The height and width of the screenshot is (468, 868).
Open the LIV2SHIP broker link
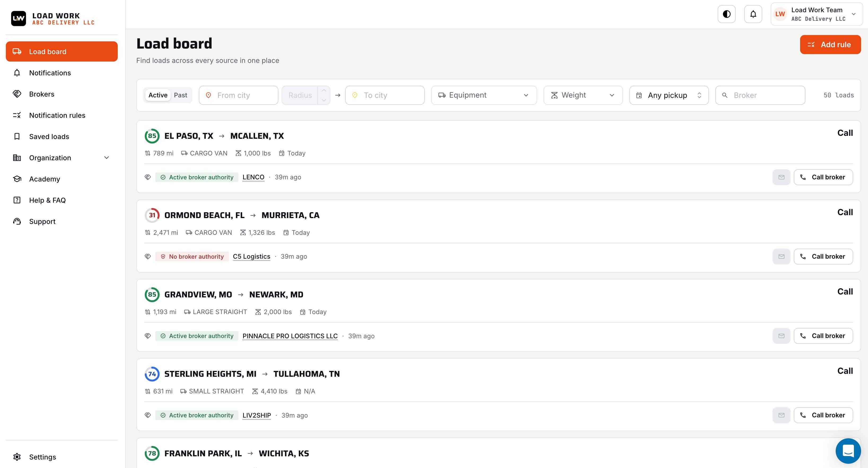tap(256, 415)
